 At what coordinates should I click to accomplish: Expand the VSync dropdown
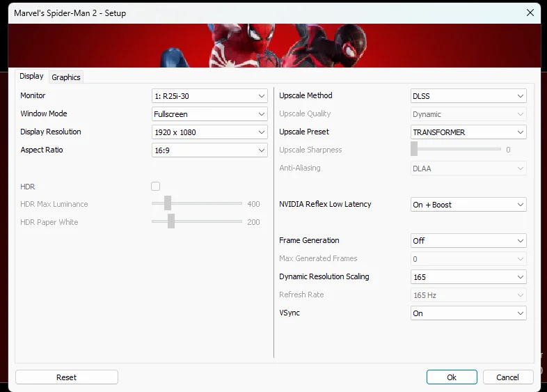468,313
